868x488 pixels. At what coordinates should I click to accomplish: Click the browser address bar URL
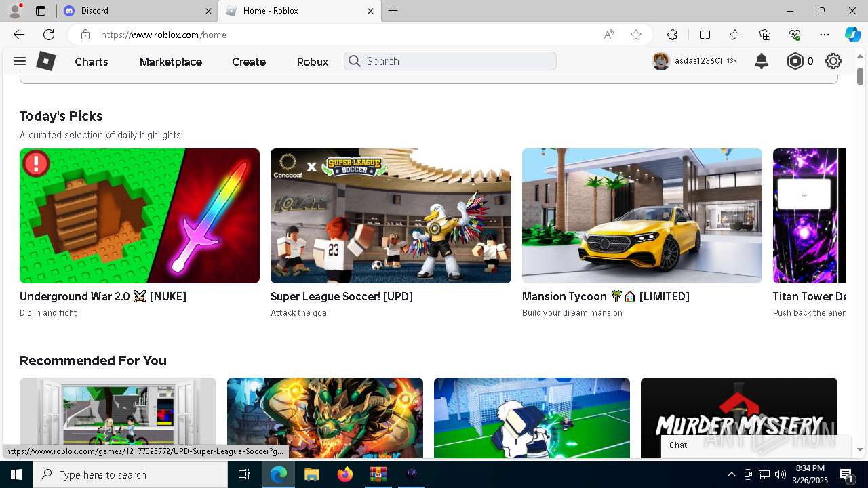pos(163,35)
